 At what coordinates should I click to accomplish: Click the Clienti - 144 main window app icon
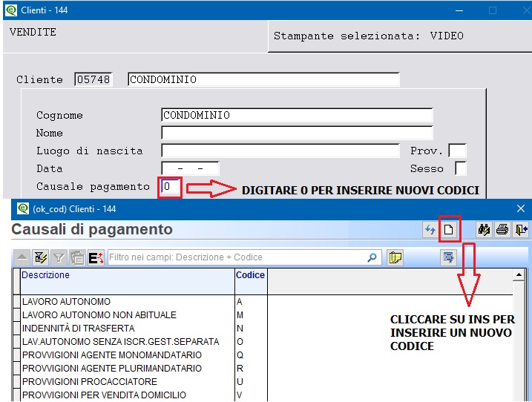(11, 10)
